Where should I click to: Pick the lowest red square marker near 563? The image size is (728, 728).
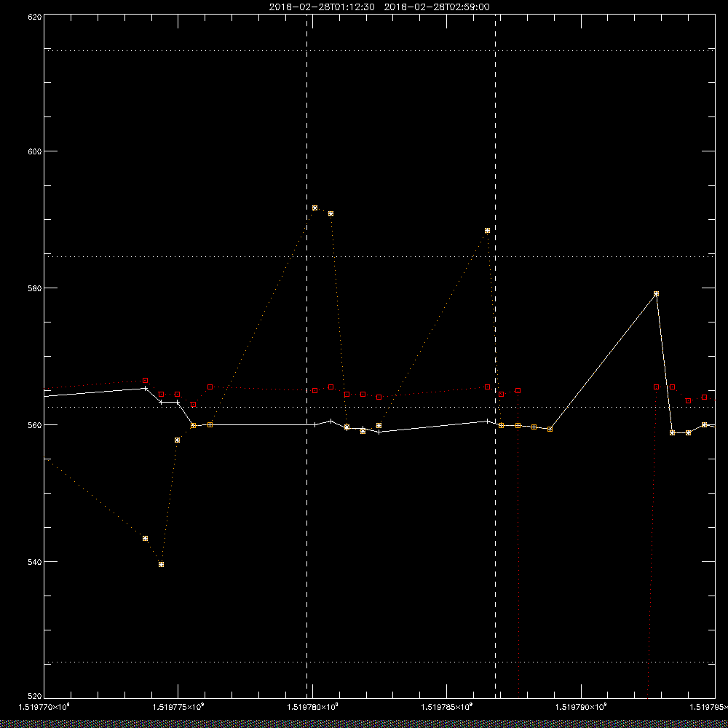pos(193,404)
